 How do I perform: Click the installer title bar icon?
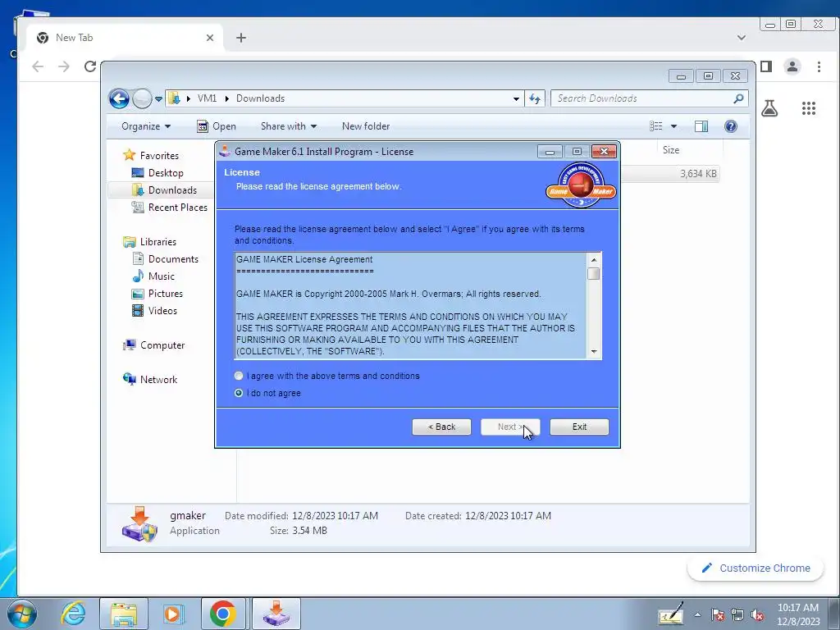coord(225,151)
